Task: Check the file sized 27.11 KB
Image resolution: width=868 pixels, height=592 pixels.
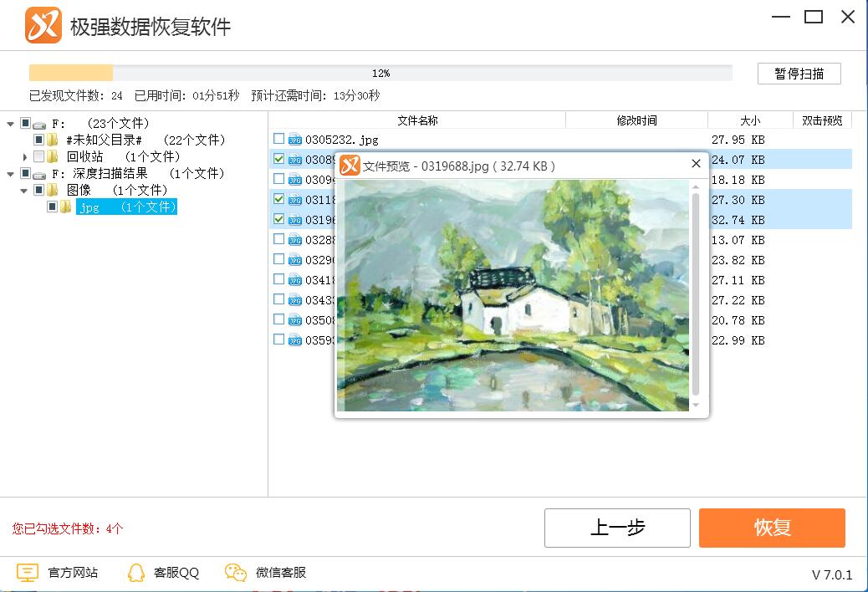Action: point(279,278)
